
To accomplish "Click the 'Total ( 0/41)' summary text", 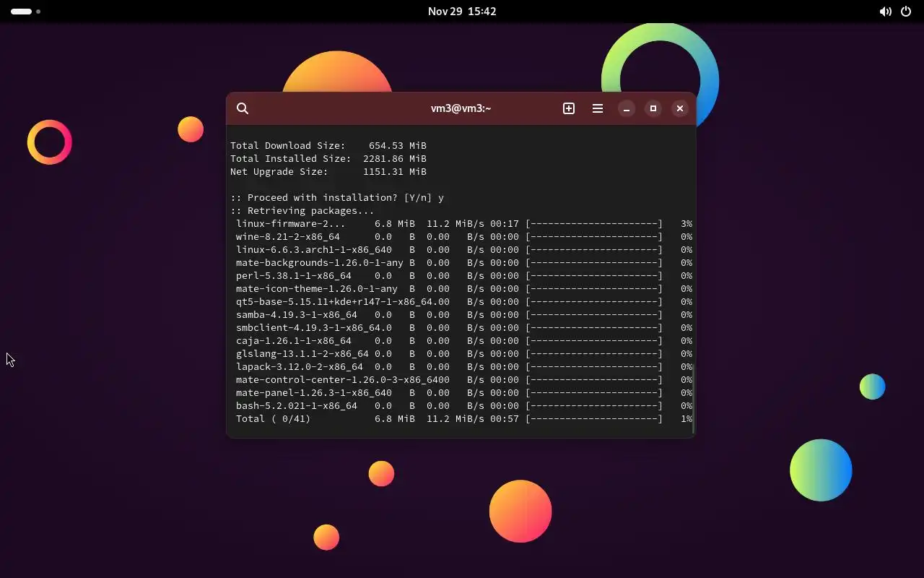I will click(x=274, y=419).
